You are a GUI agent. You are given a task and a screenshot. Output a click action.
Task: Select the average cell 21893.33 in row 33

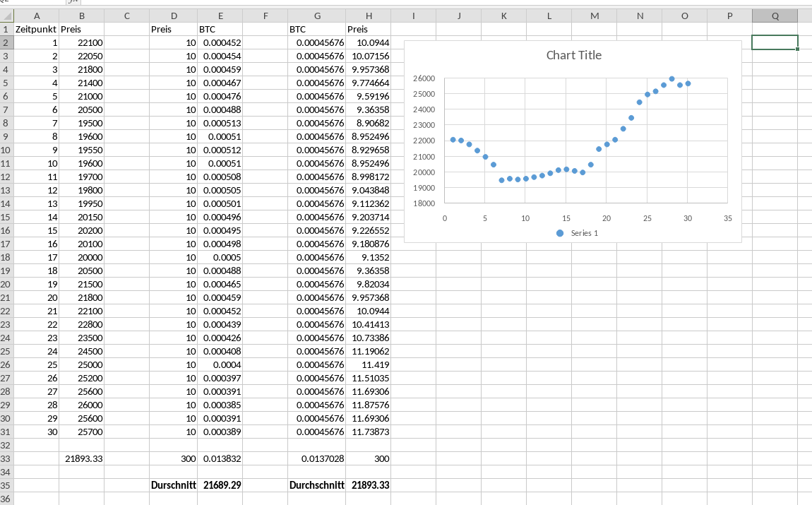pyautogui.click(x=82, y=458)
